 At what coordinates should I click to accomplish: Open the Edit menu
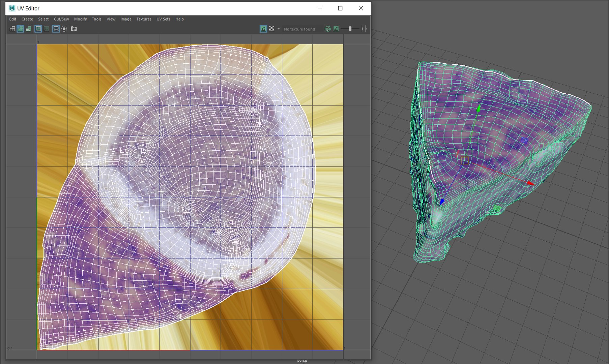[x=13, y=19]
